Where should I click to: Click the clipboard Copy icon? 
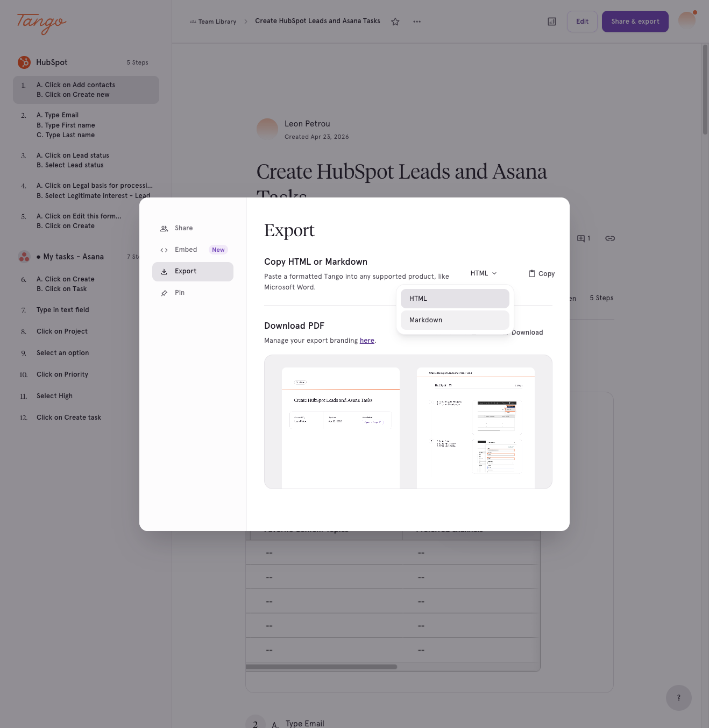(532, 273)
